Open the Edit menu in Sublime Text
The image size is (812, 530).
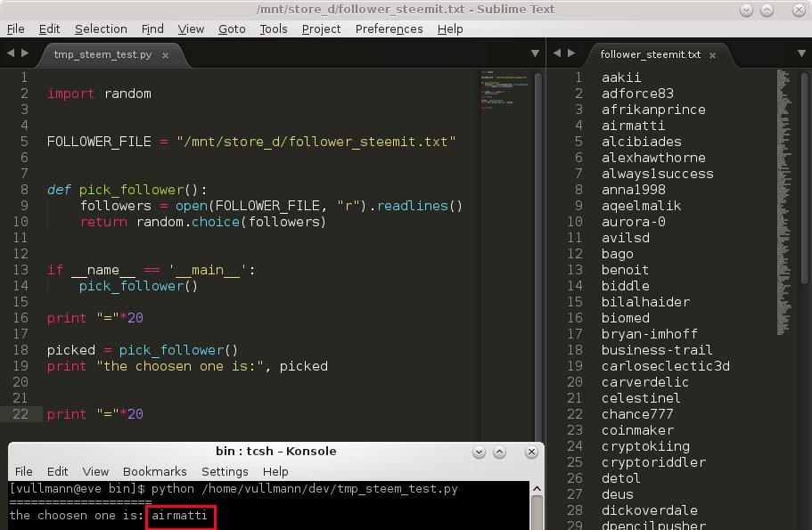coord(49,29)
